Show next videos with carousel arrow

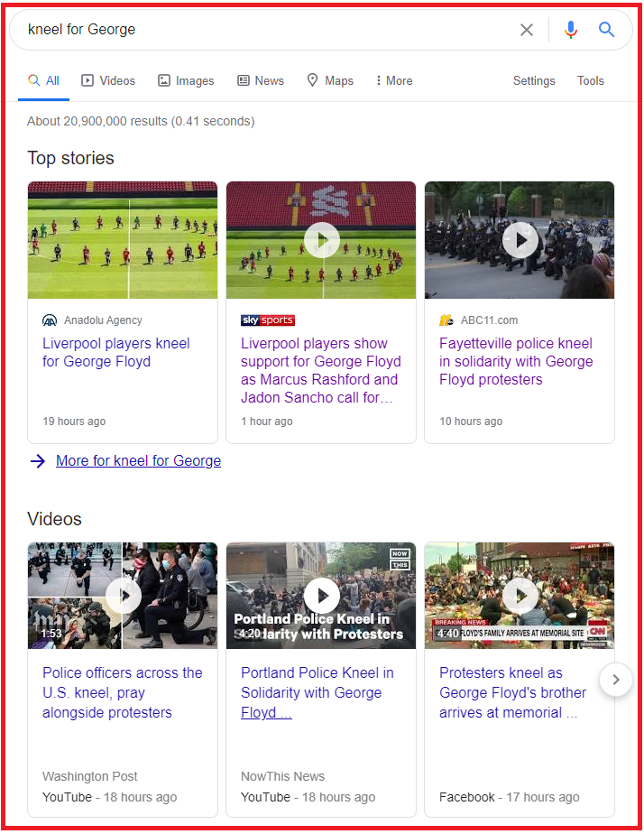[x=616, y=680]
